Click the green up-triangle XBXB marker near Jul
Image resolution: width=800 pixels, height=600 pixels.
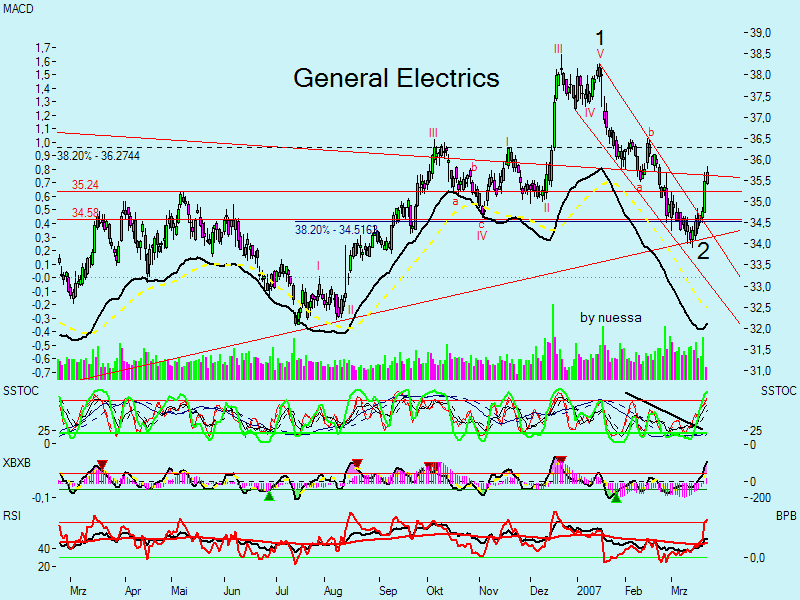coord(269,495)
